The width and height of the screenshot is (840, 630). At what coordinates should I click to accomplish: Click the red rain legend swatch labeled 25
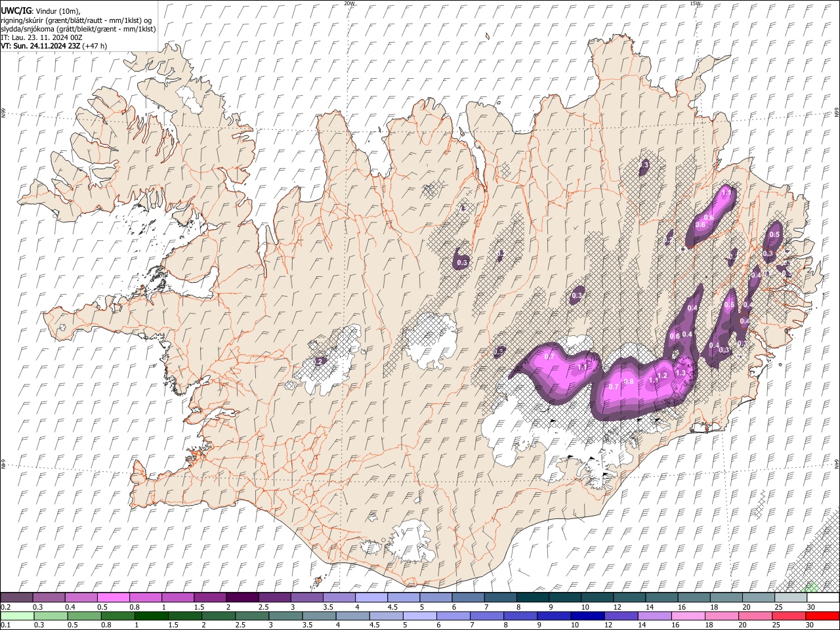(790, 616)
